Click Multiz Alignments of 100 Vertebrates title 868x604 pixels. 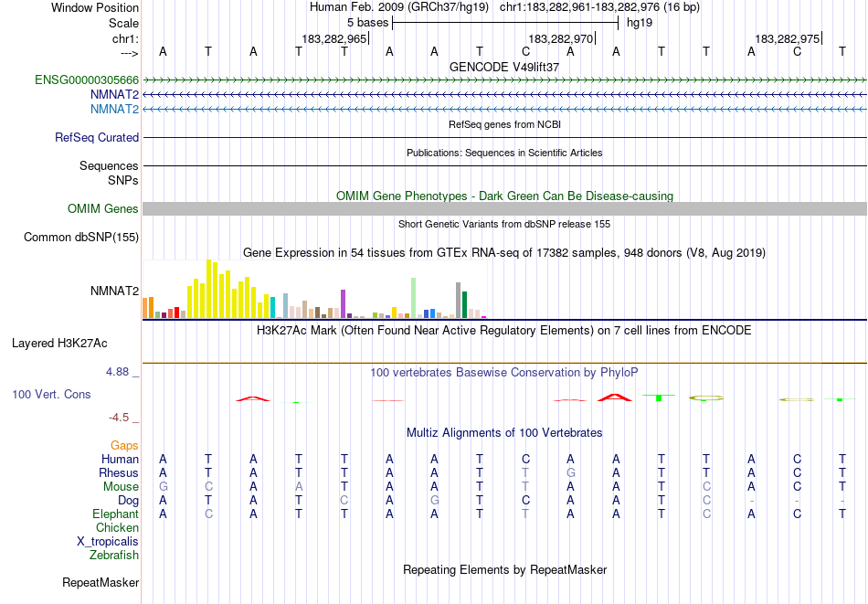point(504,433)
